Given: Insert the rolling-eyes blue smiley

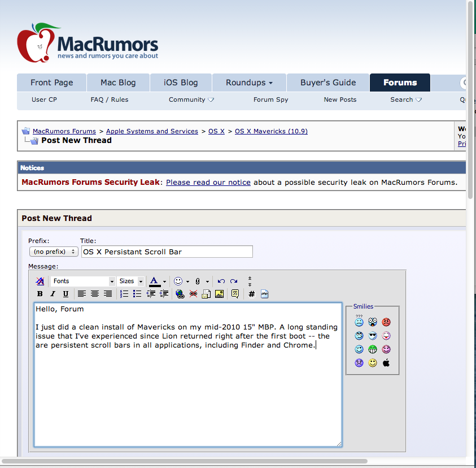Looking at the screenshot, I should (x=359, y=336).
